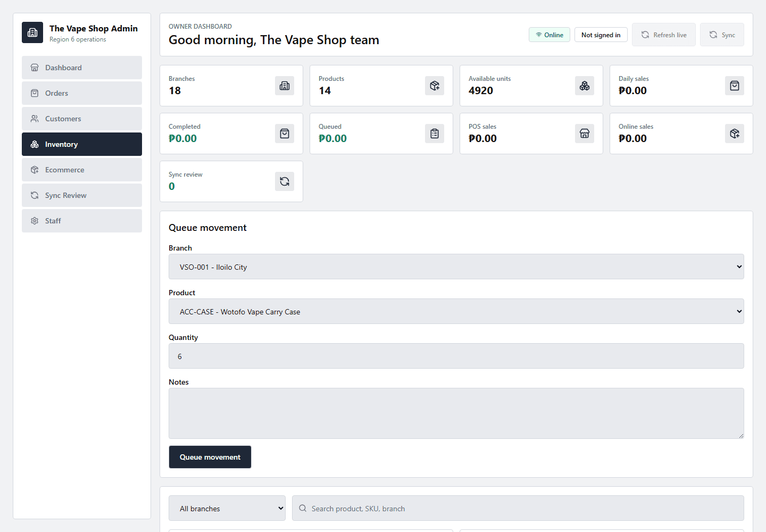This screenshot has height=532, width=766.
Task: Click the Sync review refresh icon
Action: [285, 181]
